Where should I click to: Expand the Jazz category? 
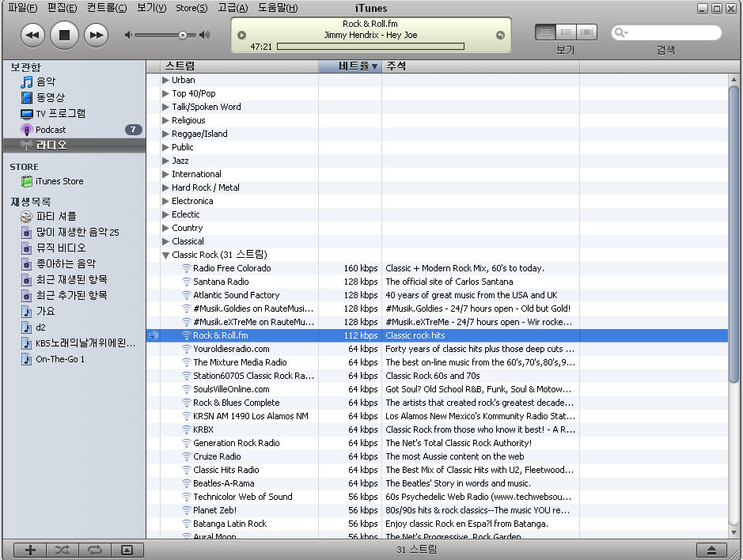click(x=165, y=161)
